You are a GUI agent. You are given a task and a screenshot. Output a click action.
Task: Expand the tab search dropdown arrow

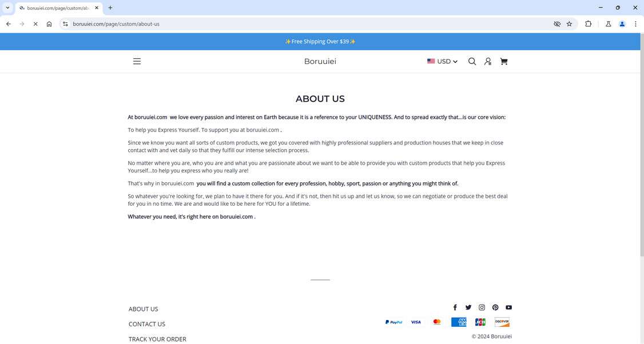[7, 8]
